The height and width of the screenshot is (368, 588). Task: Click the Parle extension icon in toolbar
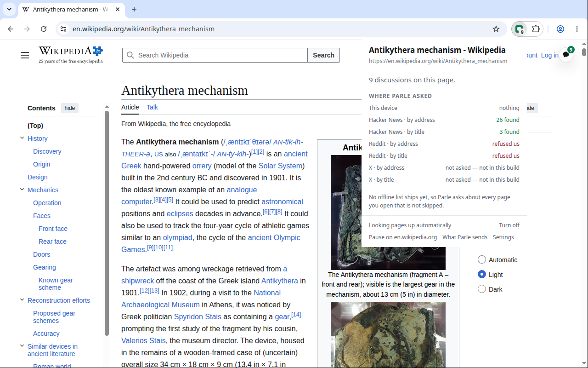pyautogui.click(x=519, y=29)
